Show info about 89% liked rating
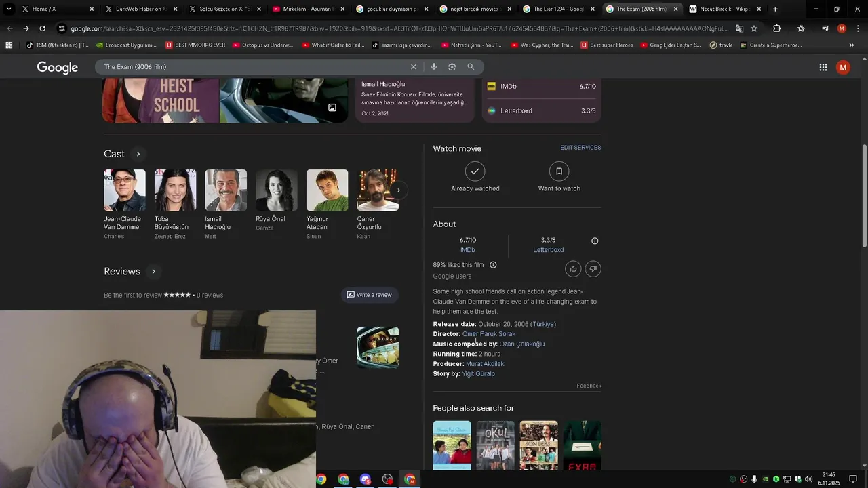Image resolution: width=868 pixels, height=488 pixels. pyautogui.click(x=493, y=265)
